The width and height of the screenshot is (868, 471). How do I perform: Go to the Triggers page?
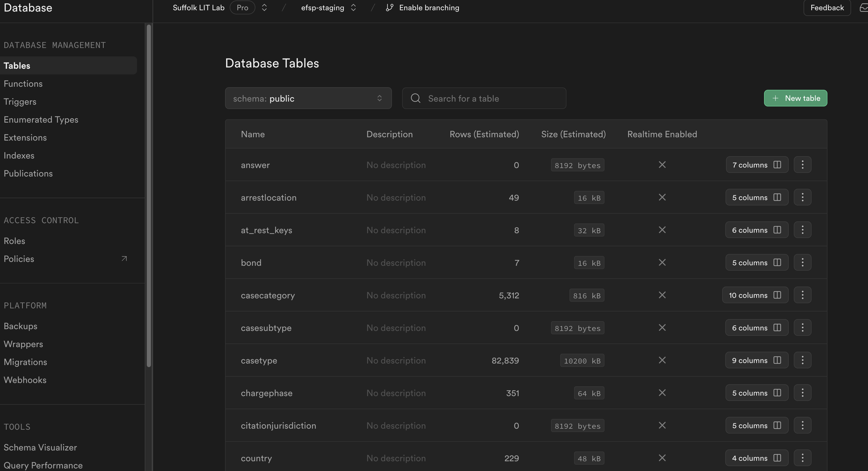(20, 102)
